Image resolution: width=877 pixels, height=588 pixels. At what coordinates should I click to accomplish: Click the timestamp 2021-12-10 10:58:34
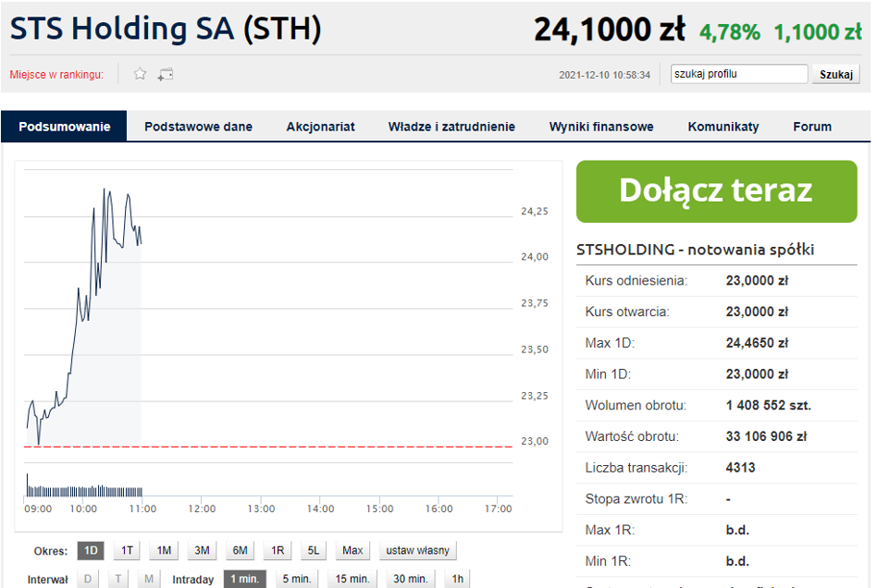605,75
